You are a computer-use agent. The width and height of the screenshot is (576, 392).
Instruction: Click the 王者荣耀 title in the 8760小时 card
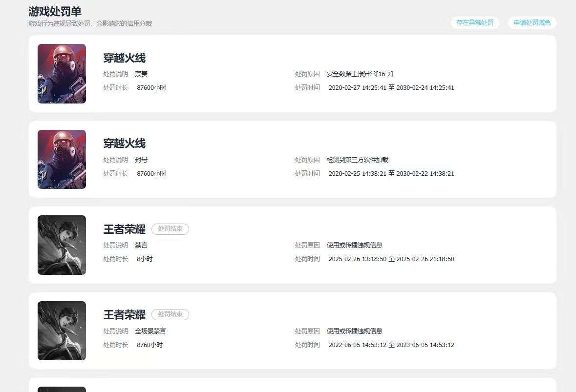(124, 314)
